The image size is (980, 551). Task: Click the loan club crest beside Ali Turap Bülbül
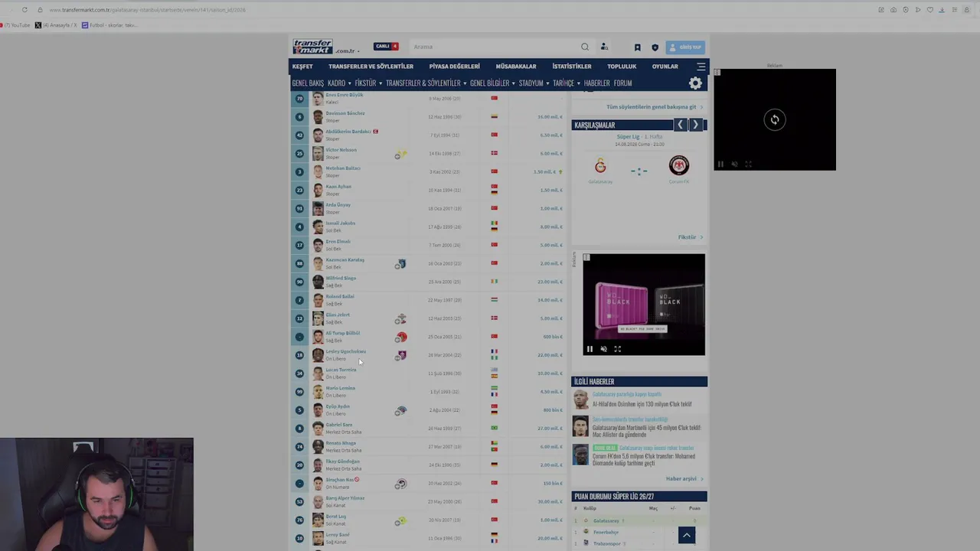tap(400, 337)
